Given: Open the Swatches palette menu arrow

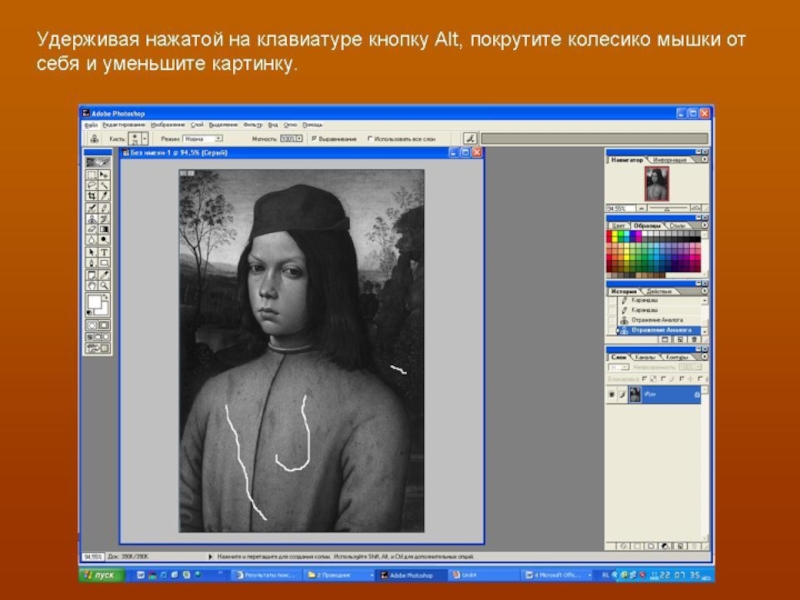Looking at the screenshot, I should (x=705, y=225).
